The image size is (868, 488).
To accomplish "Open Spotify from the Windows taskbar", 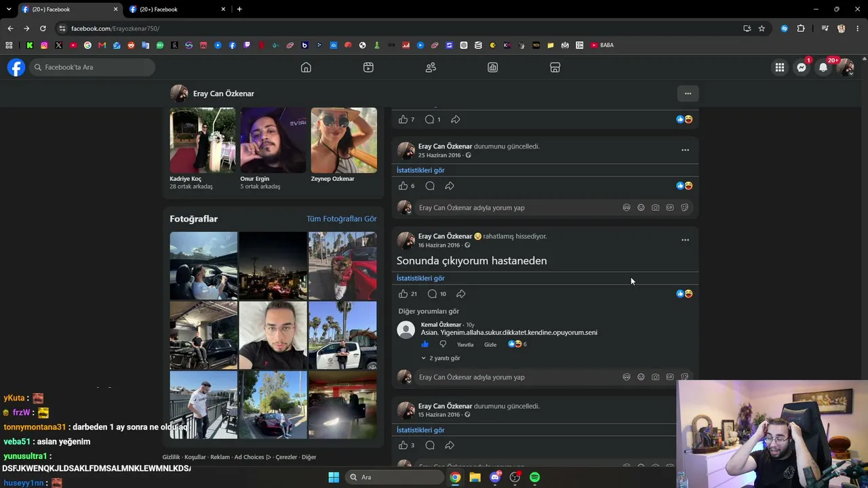I will tap(534, 477).
